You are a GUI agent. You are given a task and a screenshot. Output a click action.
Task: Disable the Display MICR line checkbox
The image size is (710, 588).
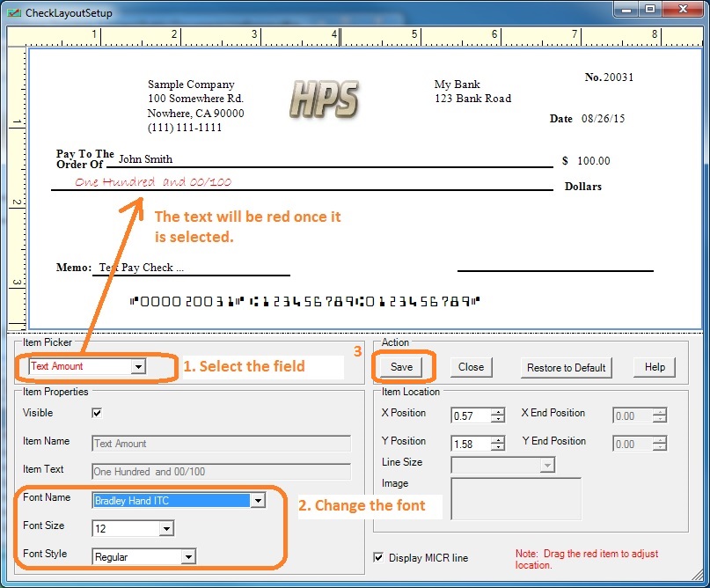pyautogui.click(x=379, y=557)
